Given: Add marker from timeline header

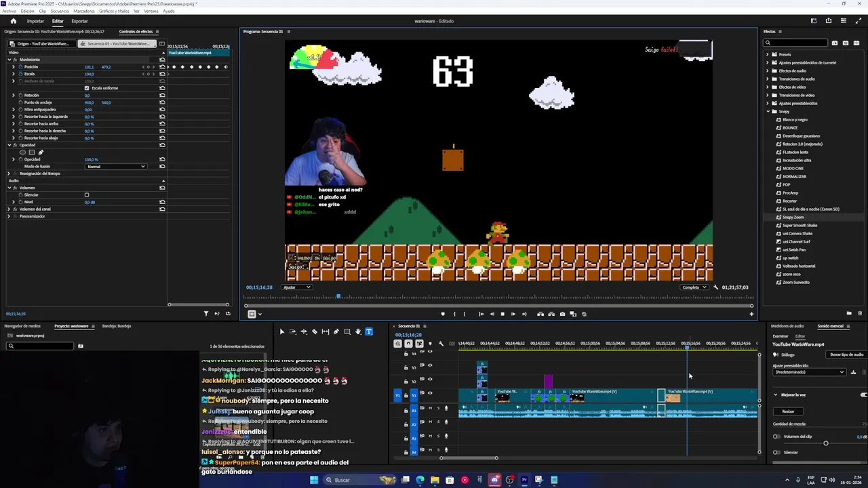Looking at the screenshot, I should pos(430,344).
